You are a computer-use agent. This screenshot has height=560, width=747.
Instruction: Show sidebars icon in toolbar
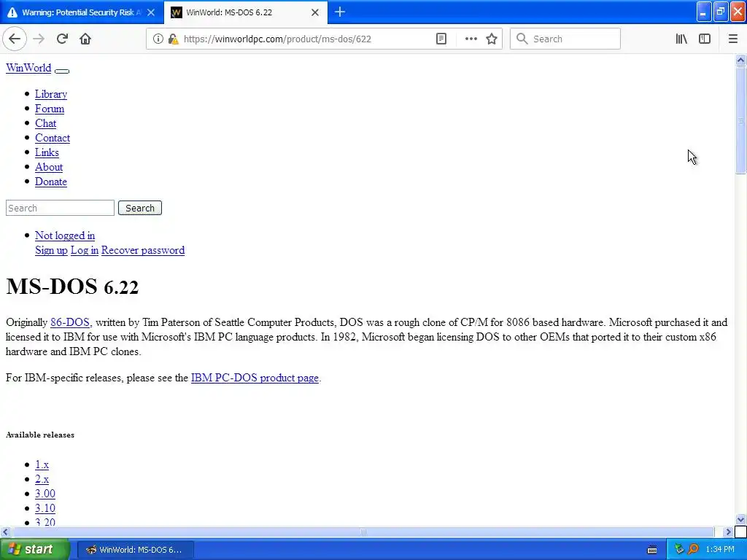point(705,39)
